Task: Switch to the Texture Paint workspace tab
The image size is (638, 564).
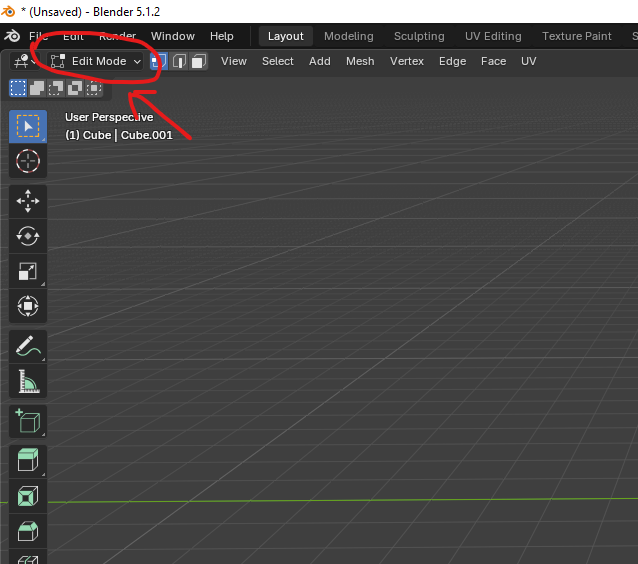Action: point(577,36)
